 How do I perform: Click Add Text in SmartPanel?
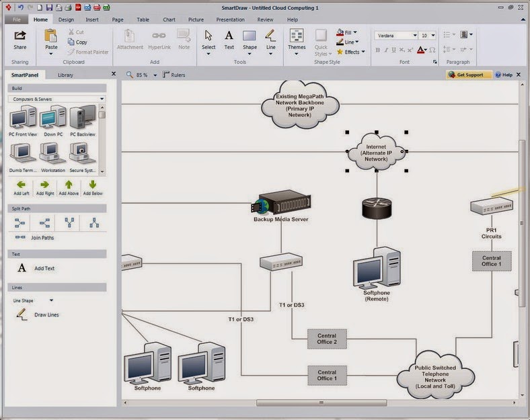click(x=36, y=268)
